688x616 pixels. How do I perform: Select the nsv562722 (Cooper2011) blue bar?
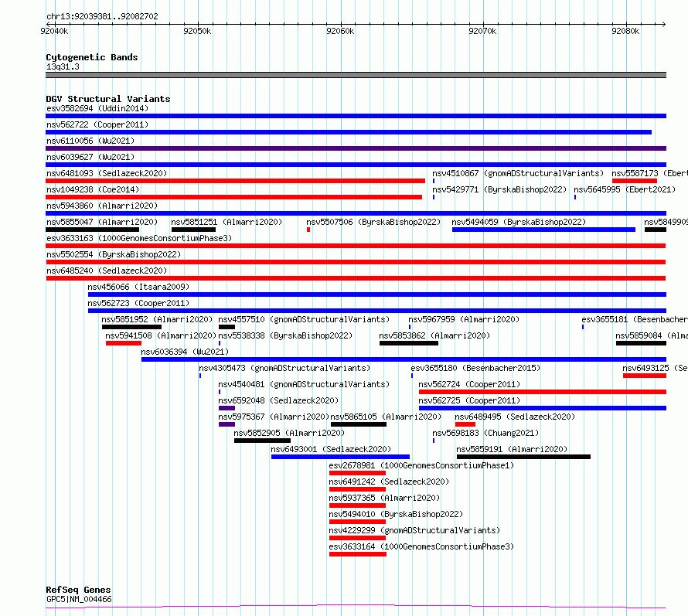[x=349, y=132]
